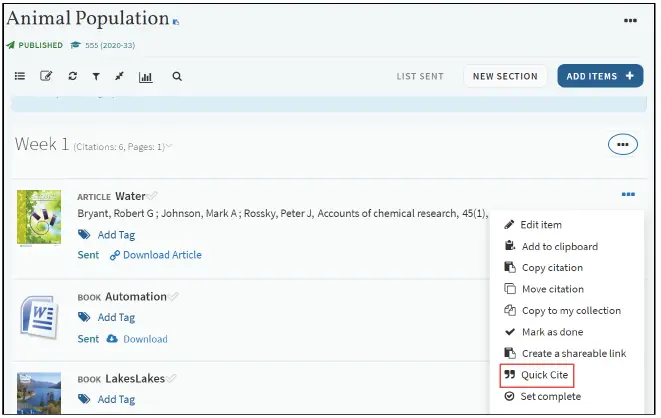Select Quick Cite from the menu
This screenshot has width=661, height=418.
(544, 375)
